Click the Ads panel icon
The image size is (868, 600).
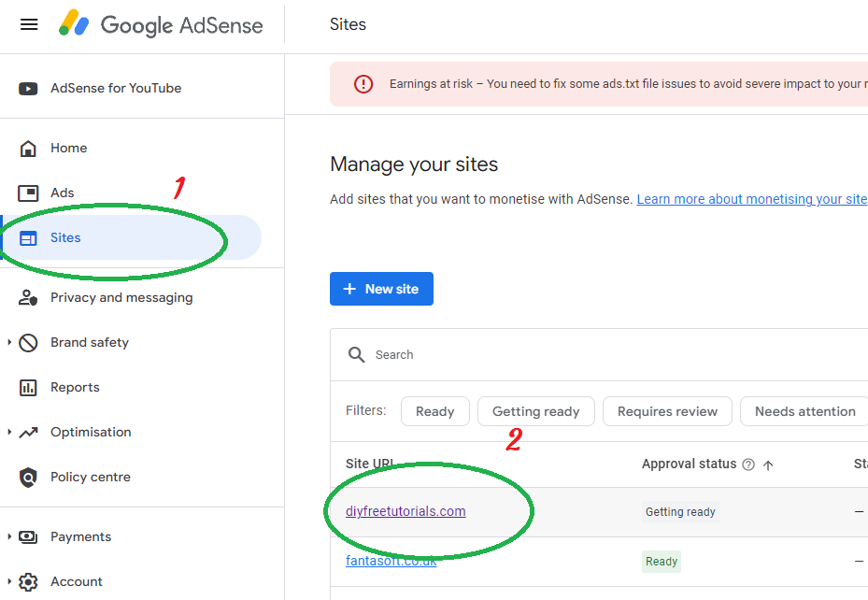coord(28,193)
